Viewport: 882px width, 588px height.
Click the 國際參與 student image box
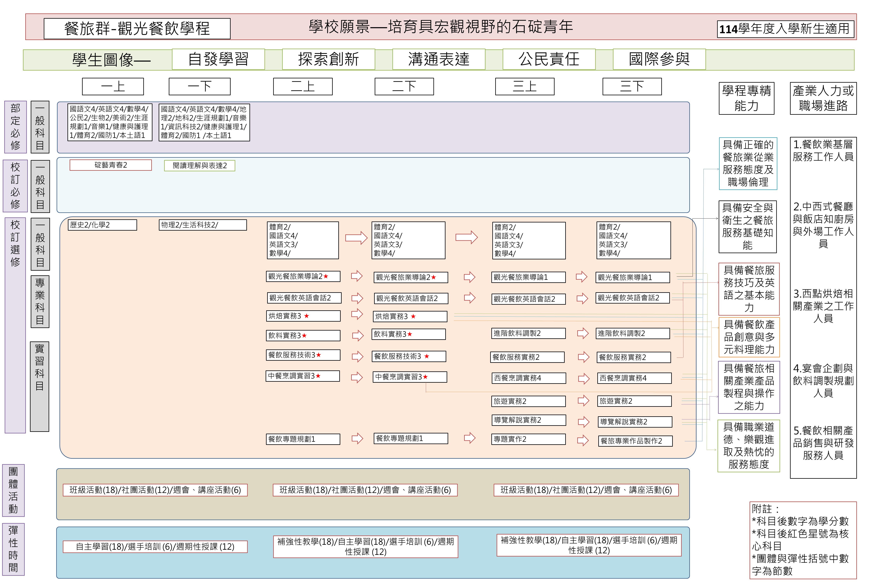pos(659,59)
